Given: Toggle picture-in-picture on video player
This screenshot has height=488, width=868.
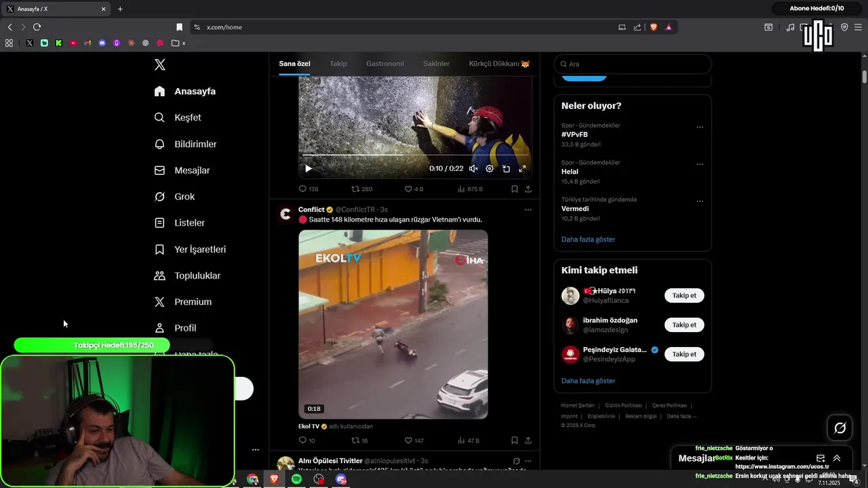Looking at the screenshot, I should click(506, 169).
